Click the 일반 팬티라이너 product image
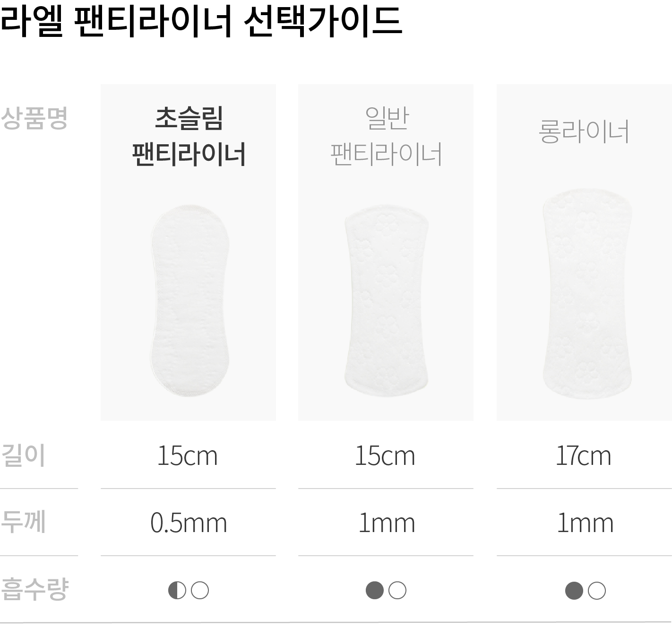 (387, 300)
